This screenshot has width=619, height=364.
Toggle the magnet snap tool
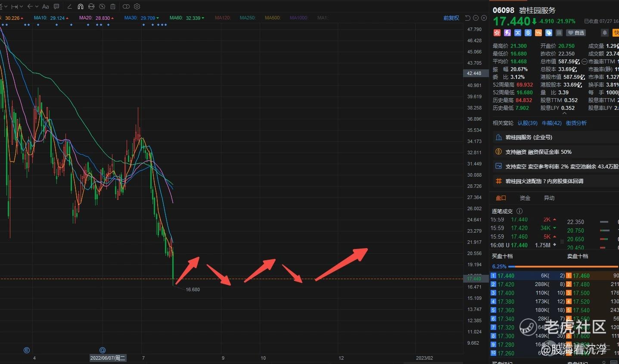(x=81, y=6)
